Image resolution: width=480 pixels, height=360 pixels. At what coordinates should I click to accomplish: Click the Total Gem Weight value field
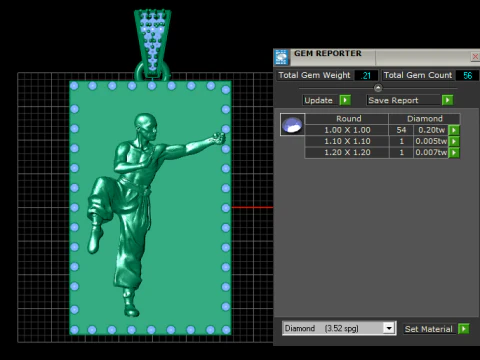pos(366,75)
